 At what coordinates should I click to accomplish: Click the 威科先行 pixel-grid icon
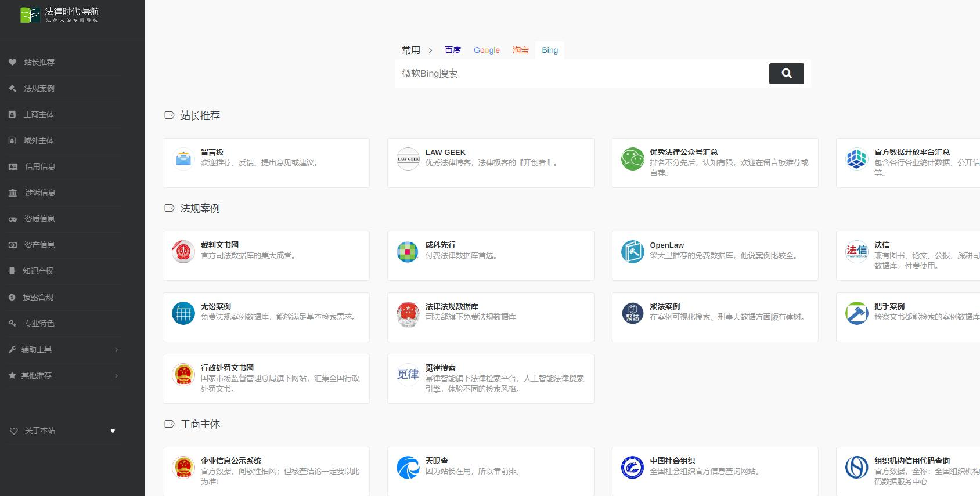coord(408,252)
